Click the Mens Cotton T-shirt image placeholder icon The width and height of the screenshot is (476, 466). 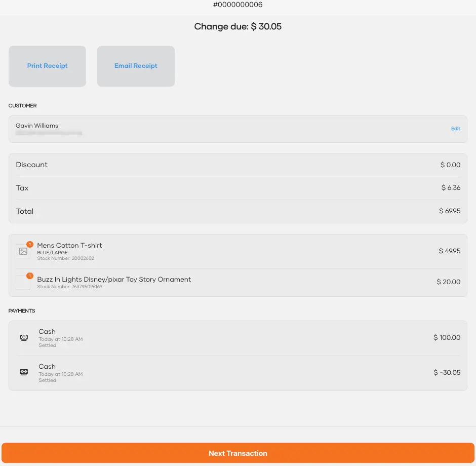(x=23, y=251)
